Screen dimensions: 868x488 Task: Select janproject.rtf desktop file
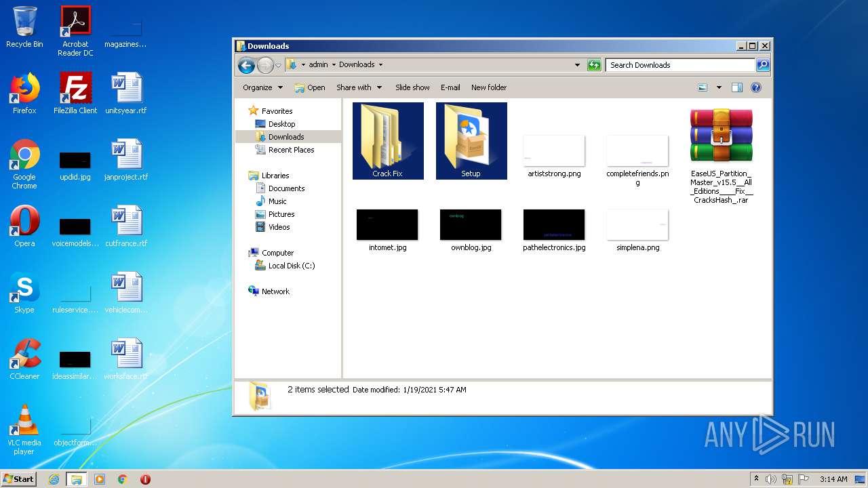[126, 160]
